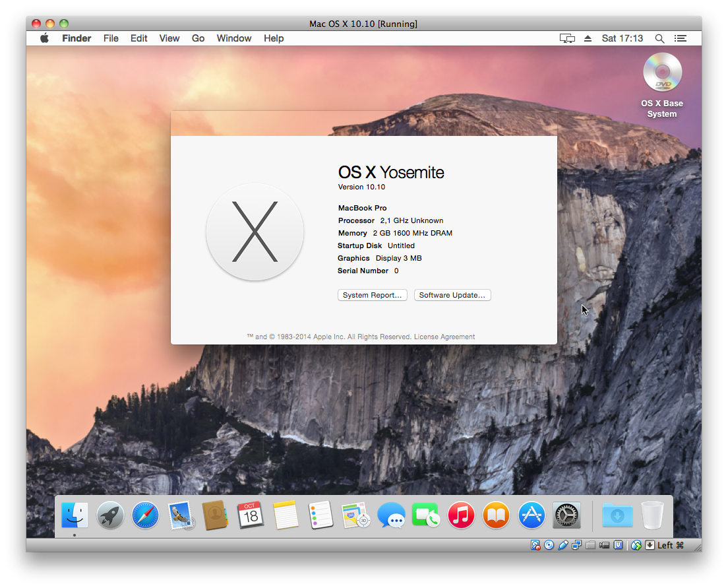Open Downloads folder in Dock
This screenshot has height=588, width=728.
(x=617, y=515)
